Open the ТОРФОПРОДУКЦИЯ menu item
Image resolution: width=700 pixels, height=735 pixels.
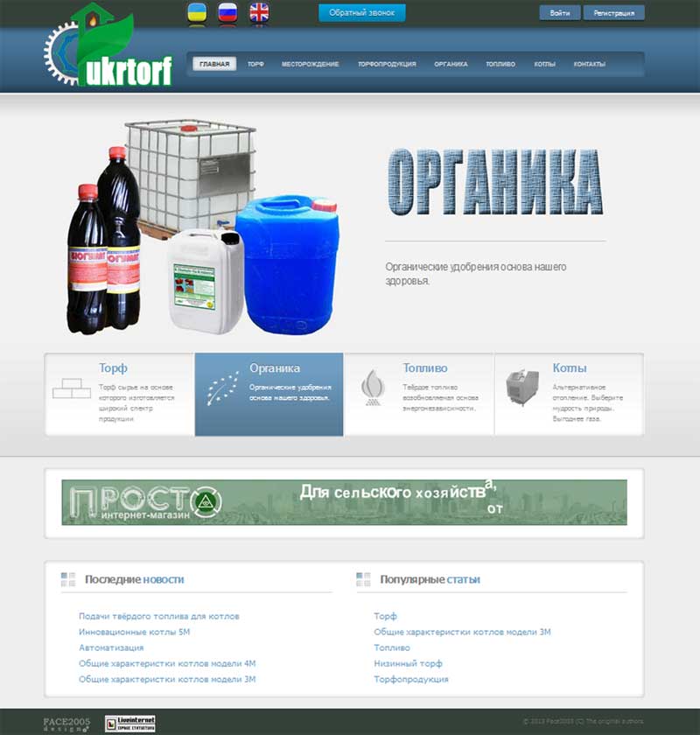tap(387, 64)
